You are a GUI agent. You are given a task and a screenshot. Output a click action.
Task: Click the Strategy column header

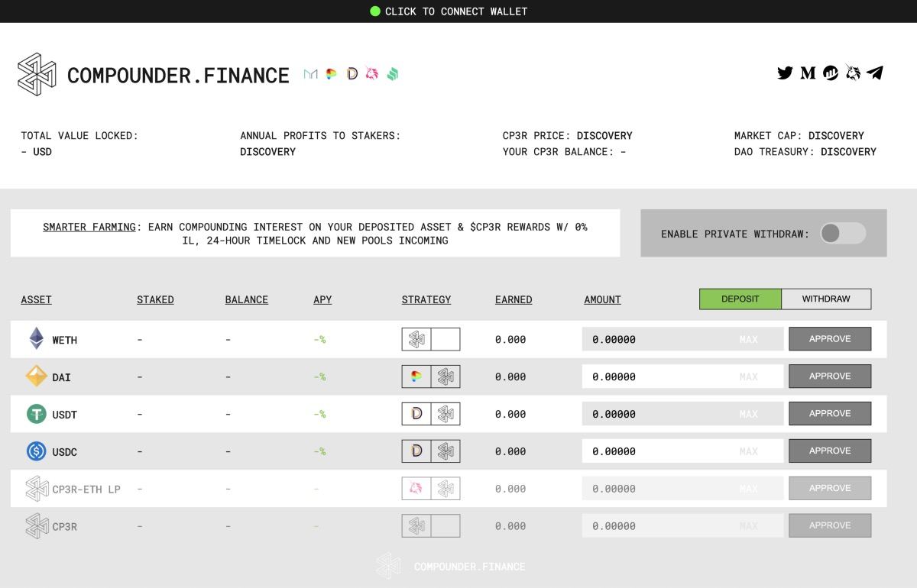tap(426, 300)
